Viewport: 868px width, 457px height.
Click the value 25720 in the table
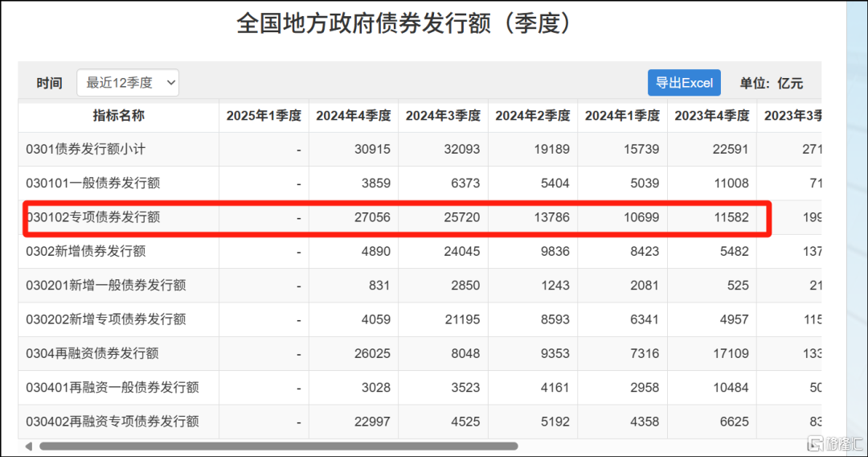pos(462,217)
